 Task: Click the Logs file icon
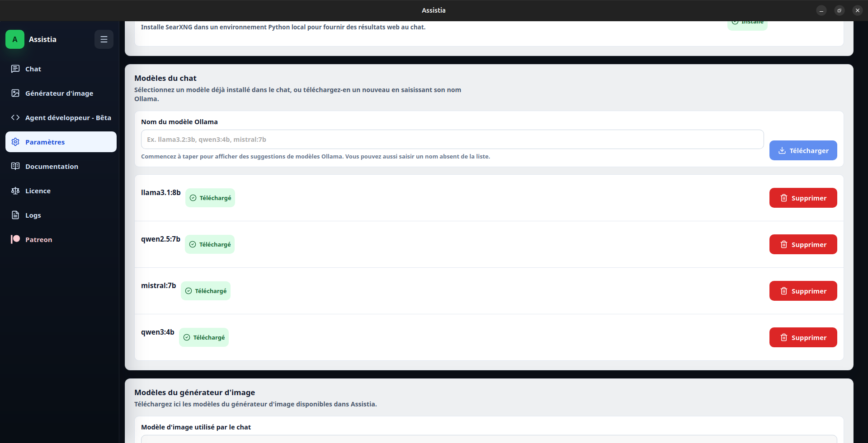(x=15, y=215)
